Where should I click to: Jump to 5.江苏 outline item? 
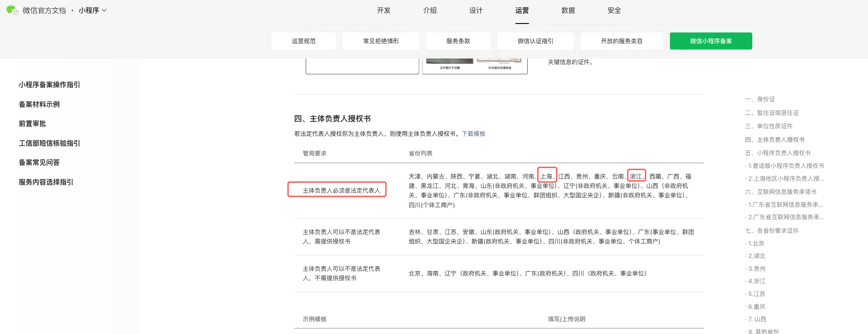click(755, 294)
